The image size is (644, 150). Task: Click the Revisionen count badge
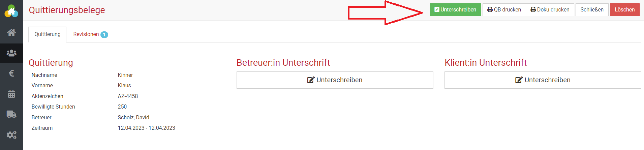[104, 35]
